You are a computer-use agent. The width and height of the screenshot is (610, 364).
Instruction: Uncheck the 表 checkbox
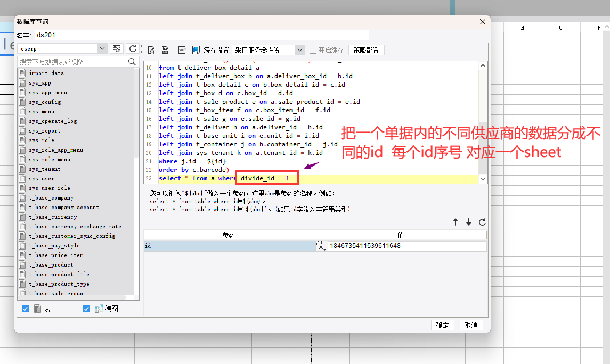pos(25,309)
